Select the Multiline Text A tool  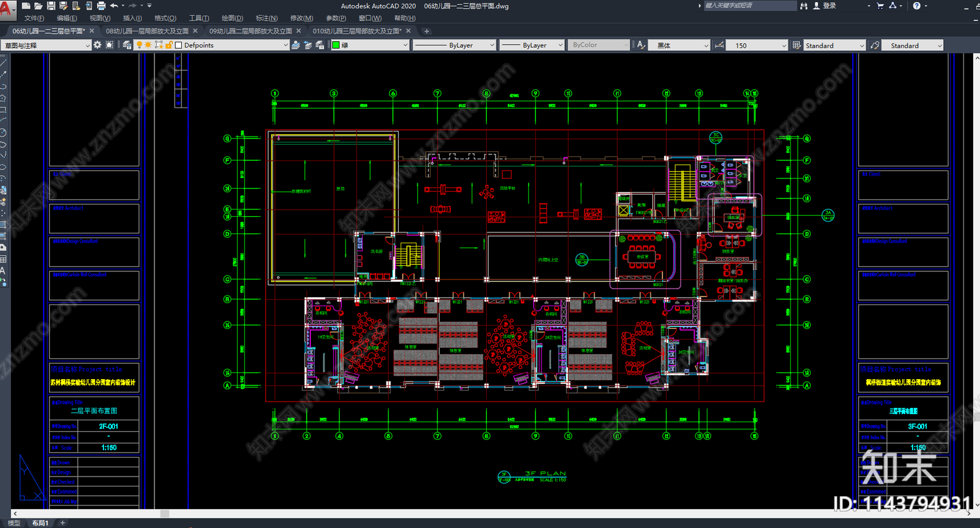pyautogui.click(x=3, y=271)
